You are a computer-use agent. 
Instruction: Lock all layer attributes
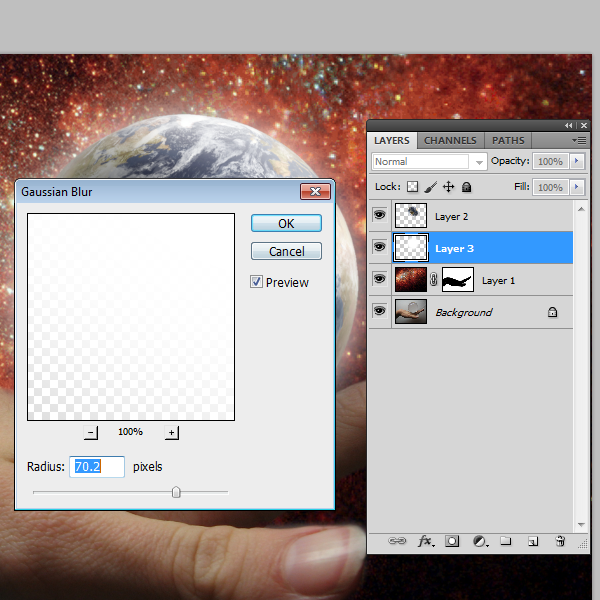pyautogui.click(x=466, y=187)
